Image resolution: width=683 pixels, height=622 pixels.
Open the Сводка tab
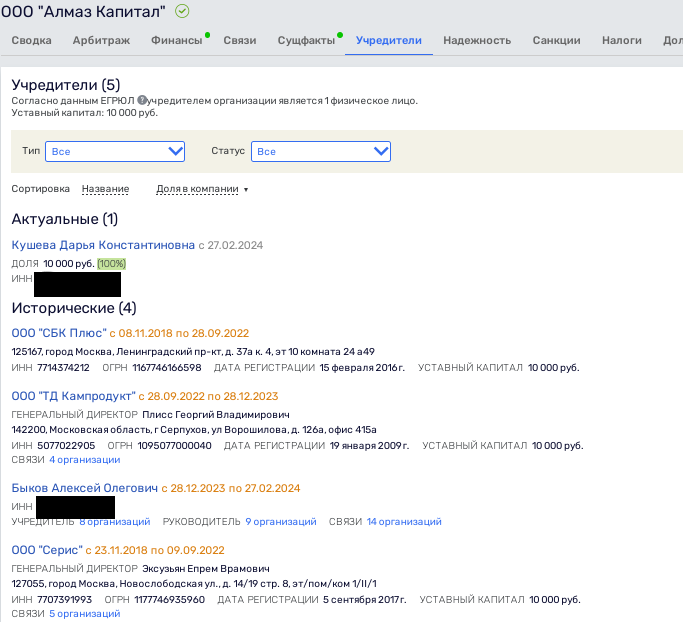click(x=31, y=41)
